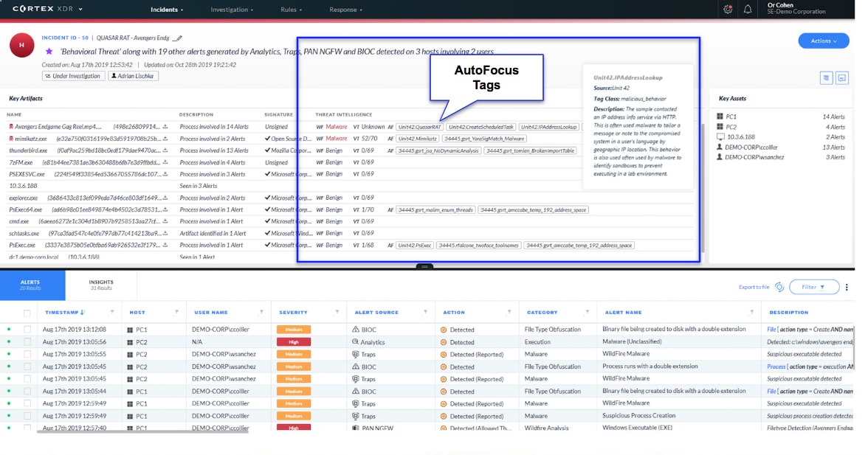Open the Filter dropdown above alerts table

(813, 287)
